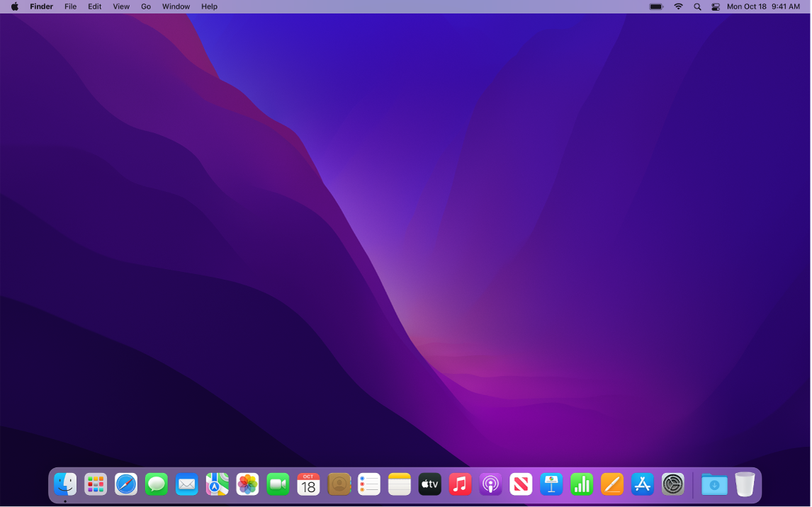The width and height of the screenshot is (812, 507).
Task: Open Reminders from the Dock
Action: click(369, 484)
